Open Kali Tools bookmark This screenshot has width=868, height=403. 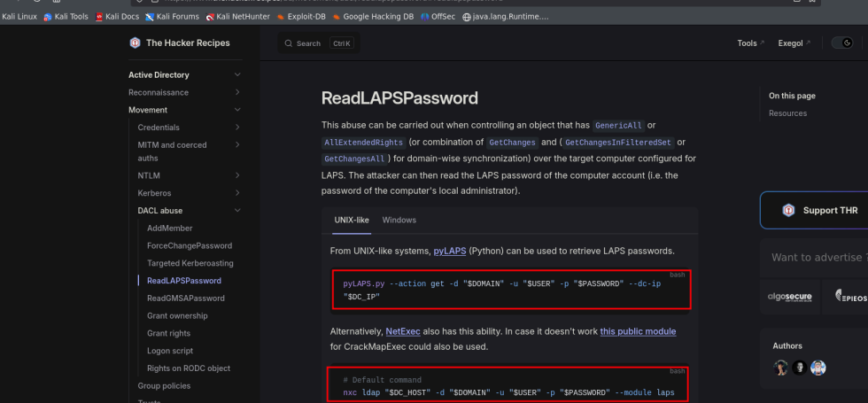click(x=66, y=17)
